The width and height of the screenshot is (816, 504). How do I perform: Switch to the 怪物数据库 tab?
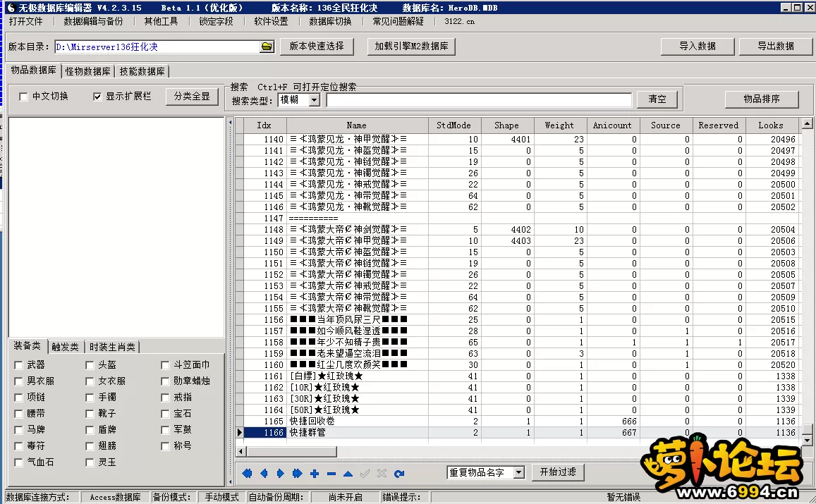pyautogui.click(x=87, y=71)
